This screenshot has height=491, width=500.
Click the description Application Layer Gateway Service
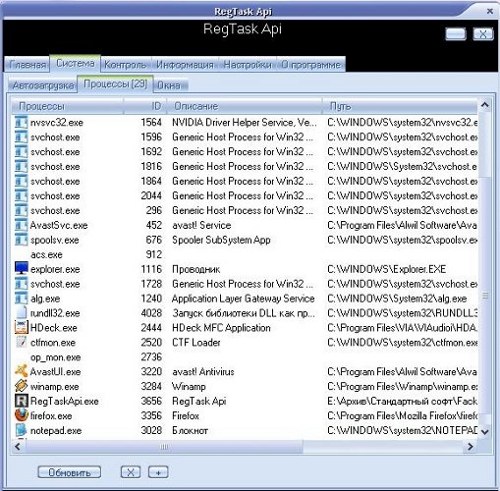pos(243,298)
